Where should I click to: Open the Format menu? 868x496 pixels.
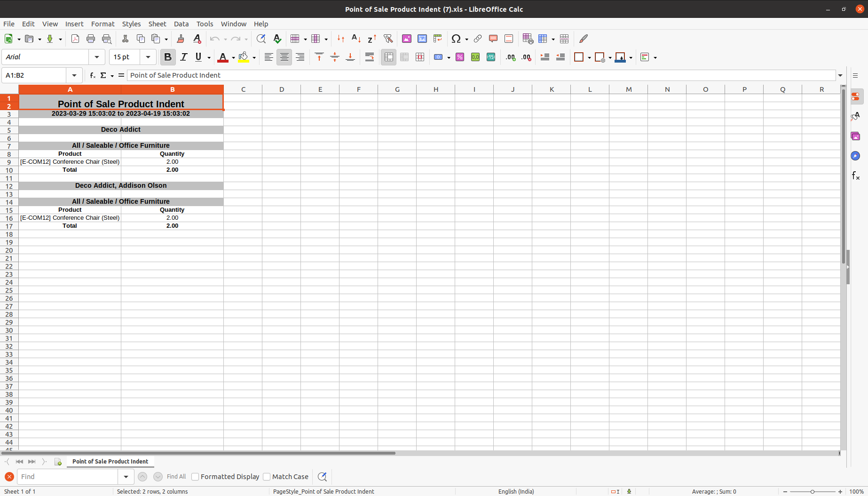pos(103,24)
